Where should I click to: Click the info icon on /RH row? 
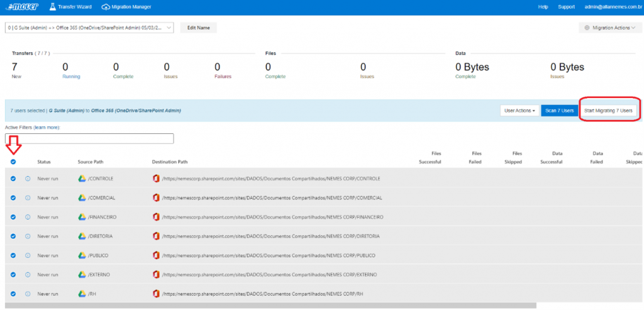click(28, 294)
